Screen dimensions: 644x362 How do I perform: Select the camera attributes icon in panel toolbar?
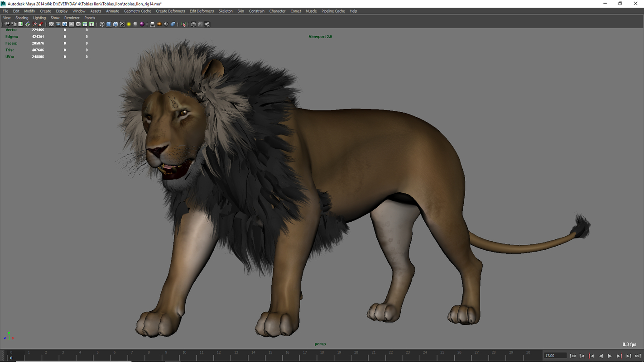(13, 24)
